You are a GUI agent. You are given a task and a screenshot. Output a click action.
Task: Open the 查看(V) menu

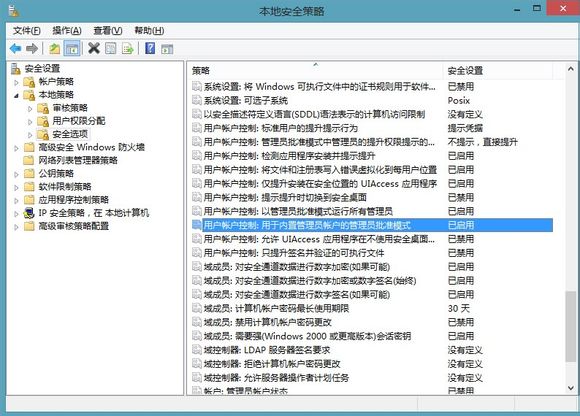click(108, 31)
